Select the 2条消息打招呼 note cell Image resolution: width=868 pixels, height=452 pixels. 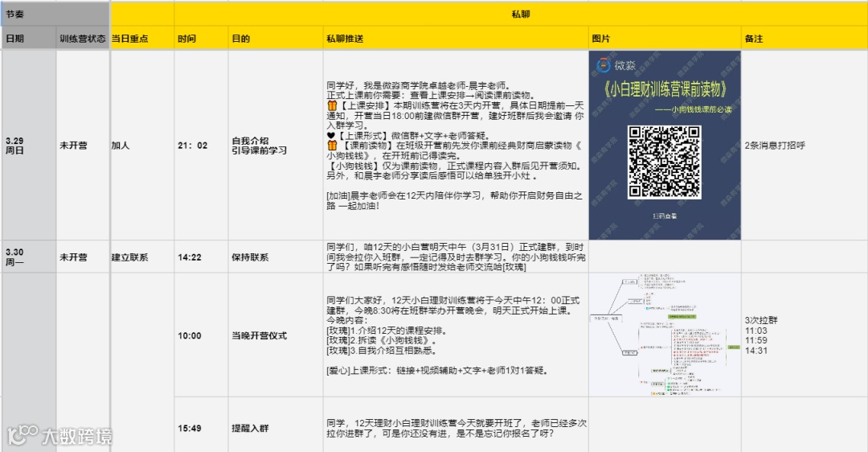[804, 145]
